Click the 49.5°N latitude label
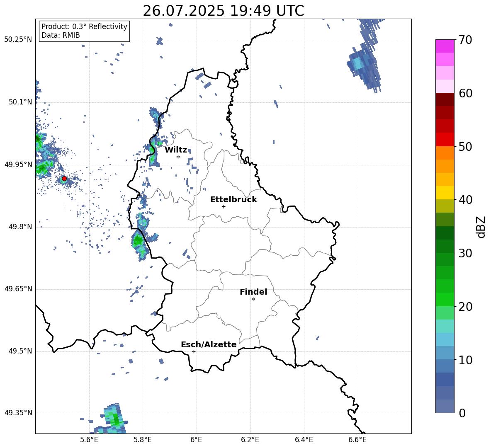This screenshot has height=448, width=491. [20, 351]
